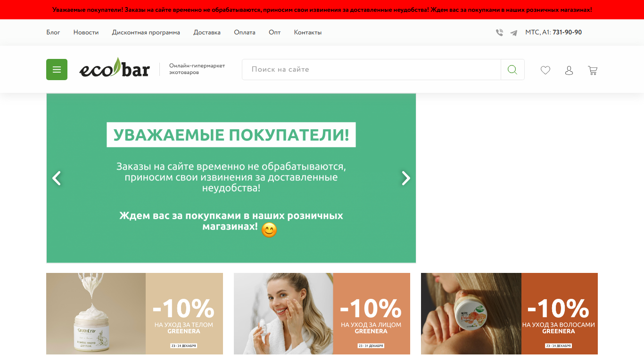644x362 pixels.
Task: Click the Telegram paper plane icon
Action: (514, 33)
